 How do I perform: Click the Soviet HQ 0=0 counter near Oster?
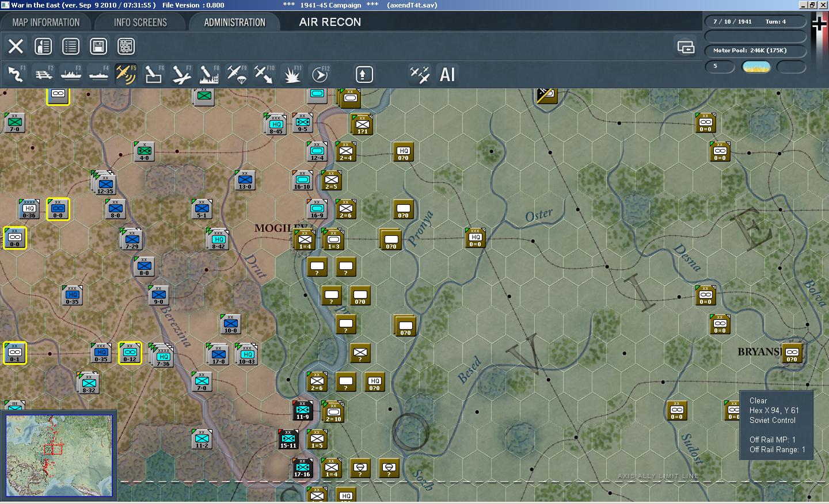[x=476, y=238]
